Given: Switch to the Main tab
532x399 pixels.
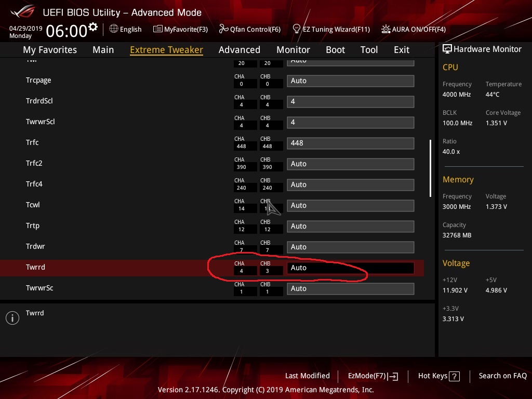Looking at the screenshot, I should tap(103, 50).
